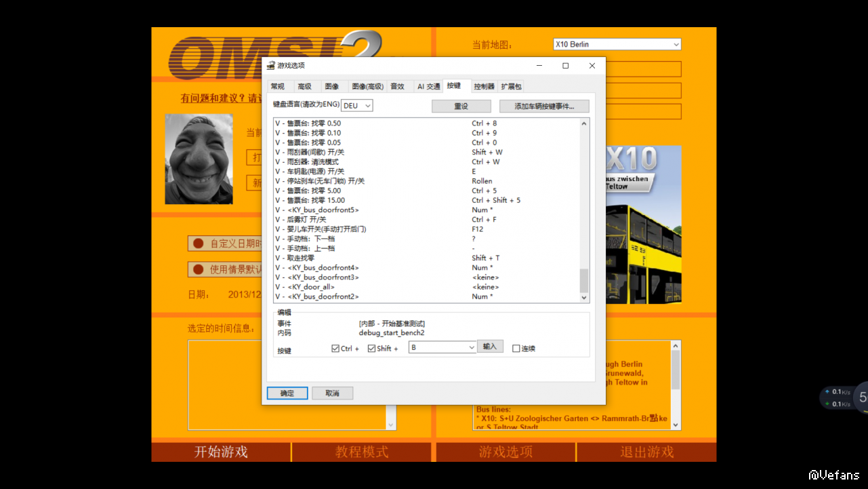
Task: Select row 售票台: 找零 5.00
Action: 427,191
